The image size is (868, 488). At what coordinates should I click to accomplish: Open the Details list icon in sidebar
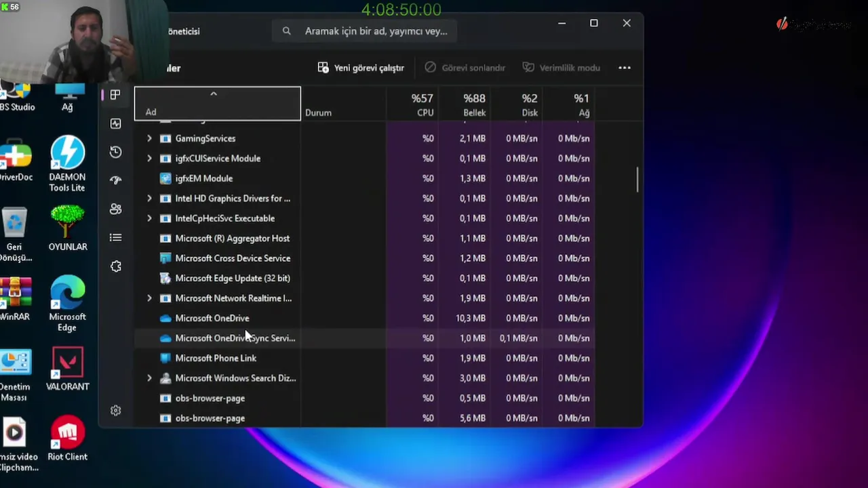point(115,237)
